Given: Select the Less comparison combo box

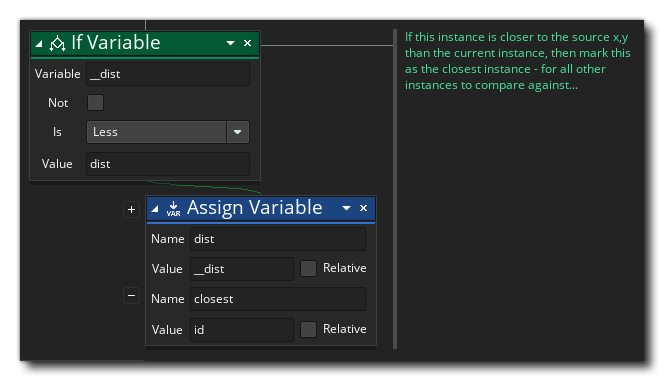Looking at the screenshot, I should click(x=168, y=132).
